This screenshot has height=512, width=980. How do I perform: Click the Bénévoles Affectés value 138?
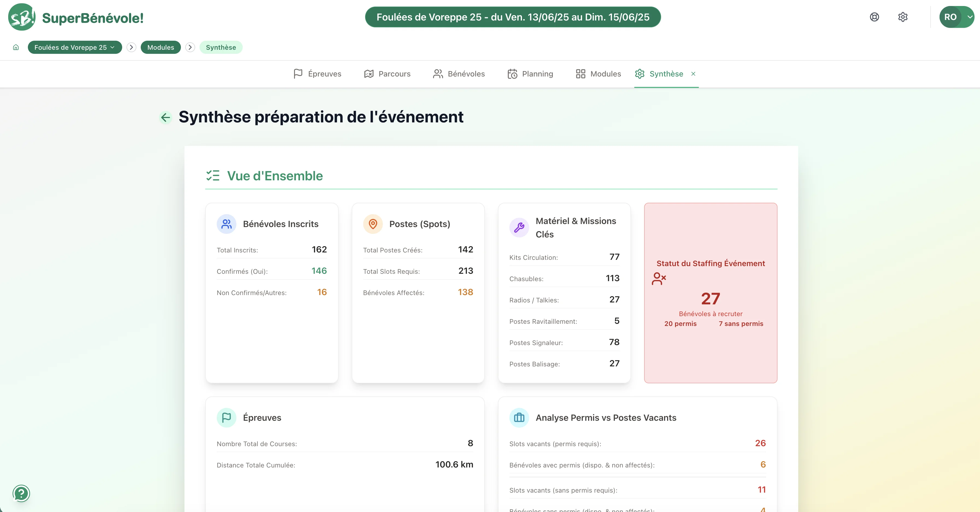[x=465, y=292]
